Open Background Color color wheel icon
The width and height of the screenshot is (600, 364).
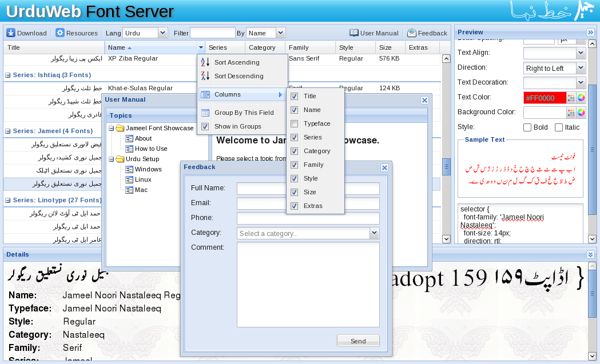581,113
